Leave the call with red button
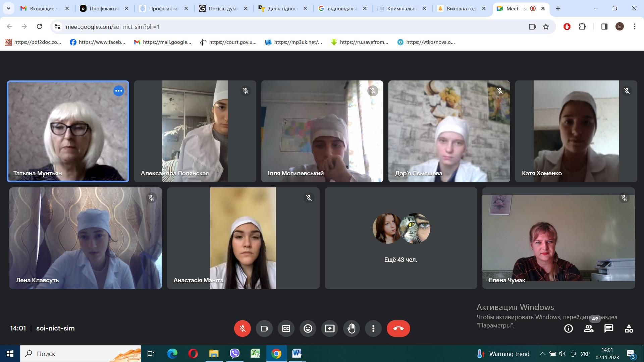This screenshot has width=644, height=362. (398, 328)
